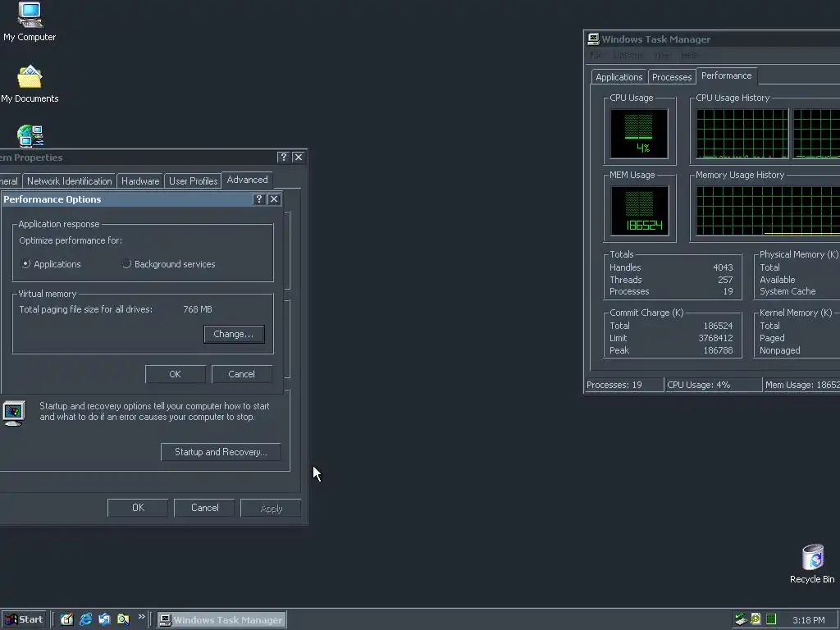Screen dimensions: 840x630
Task: Click the disabled Apply button
Action: 271,508
